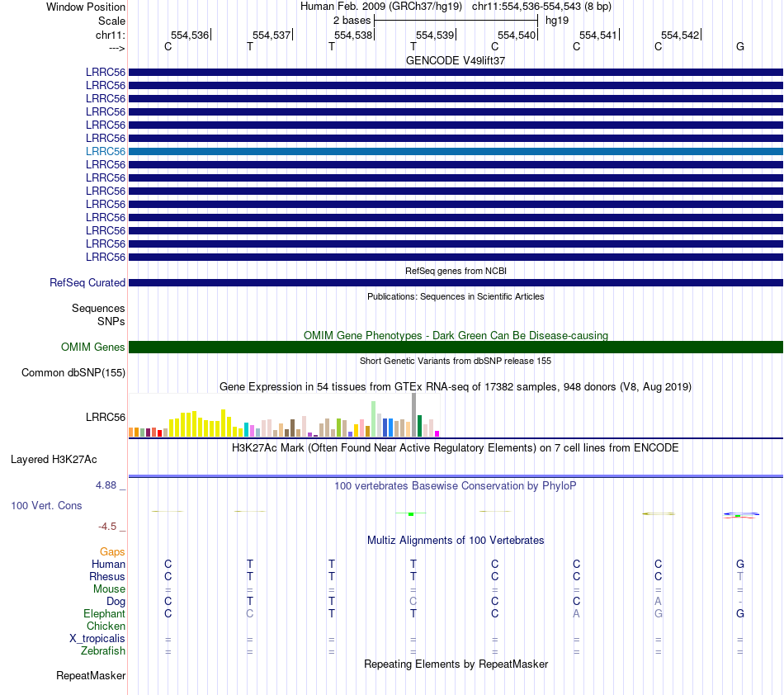This screenshot has height=695, width=784.
Task: Click the Common dbSNP(155) label
Action: click(x=73, y=373)
